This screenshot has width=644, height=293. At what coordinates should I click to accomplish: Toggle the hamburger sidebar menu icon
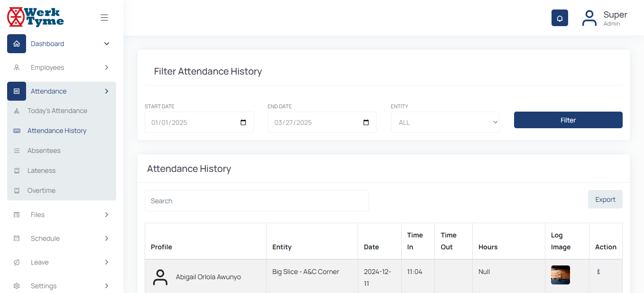[104, 18]
